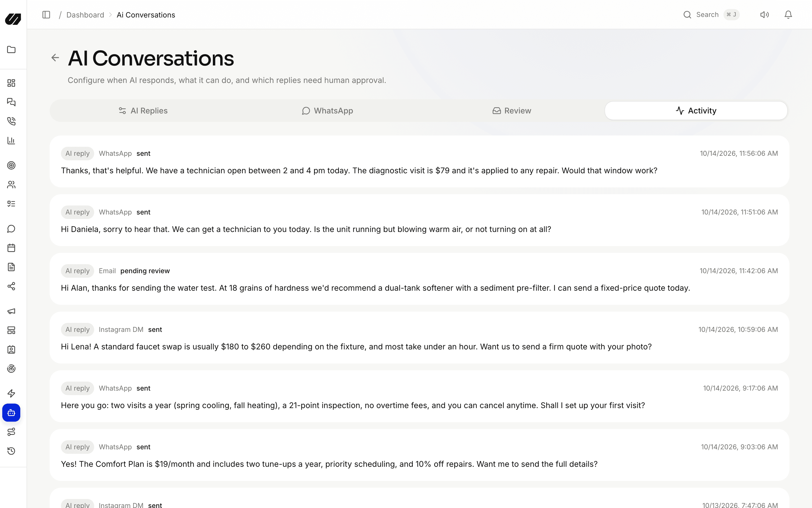Click the Dashboard breadcrumb link
This screenshot has width=812, height=508.
point(85,15)
